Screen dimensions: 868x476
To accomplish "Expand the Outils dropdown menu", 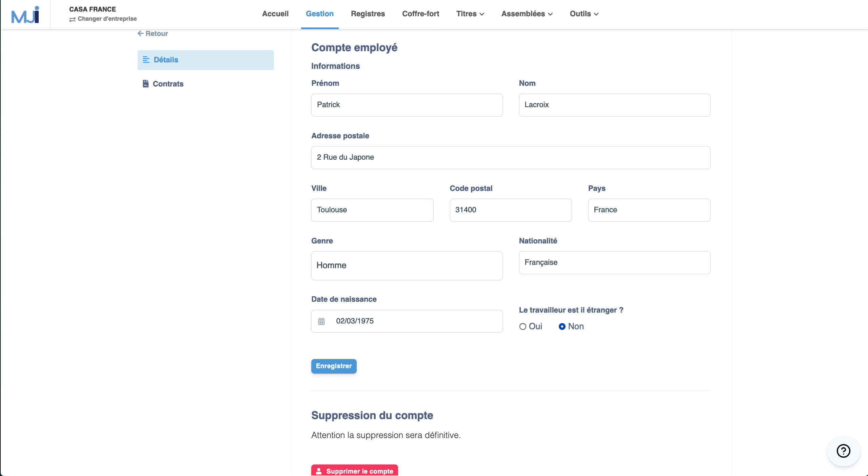I will (x=584, y=14).
